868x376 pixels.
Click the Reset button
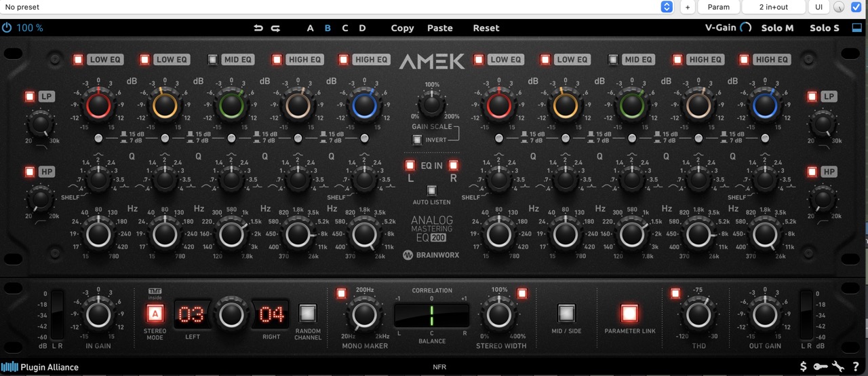point(486,28)
